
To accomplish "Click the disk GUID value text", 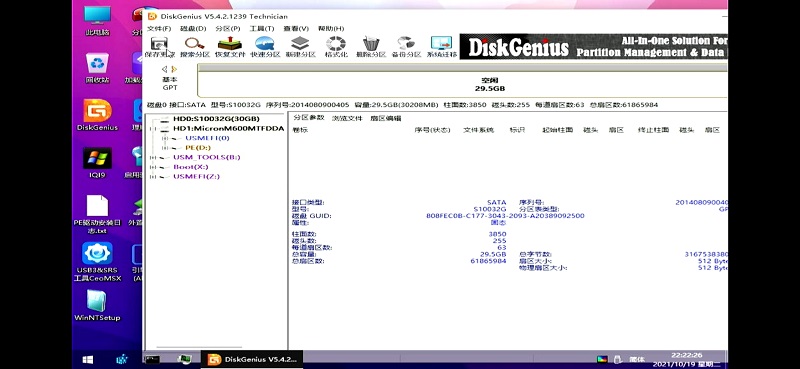I will (505, 216).
